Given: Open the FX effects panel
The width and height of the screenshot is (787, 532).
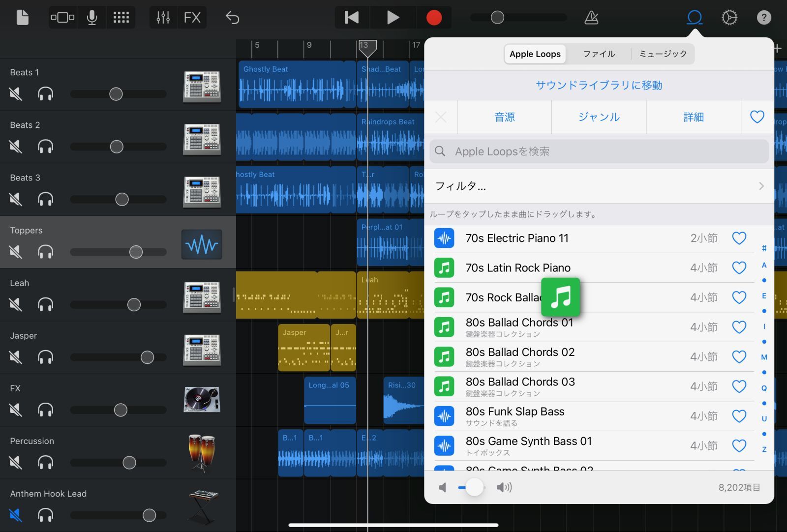Looking at the screenshot, I should [x=192, y=18].
